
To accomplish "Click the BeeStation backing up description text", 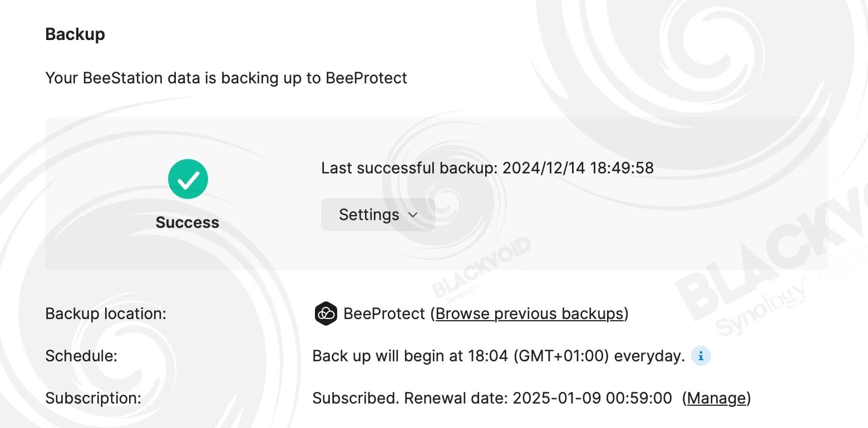I will pyautogui.click(x=226, y=78).
